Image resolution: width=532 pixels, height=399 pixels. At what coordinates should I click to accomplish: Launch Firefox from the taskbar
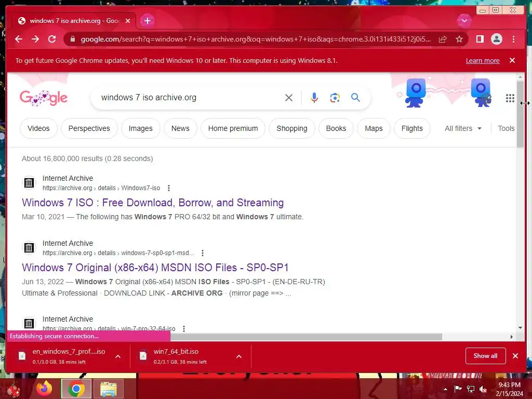(45, 389)
